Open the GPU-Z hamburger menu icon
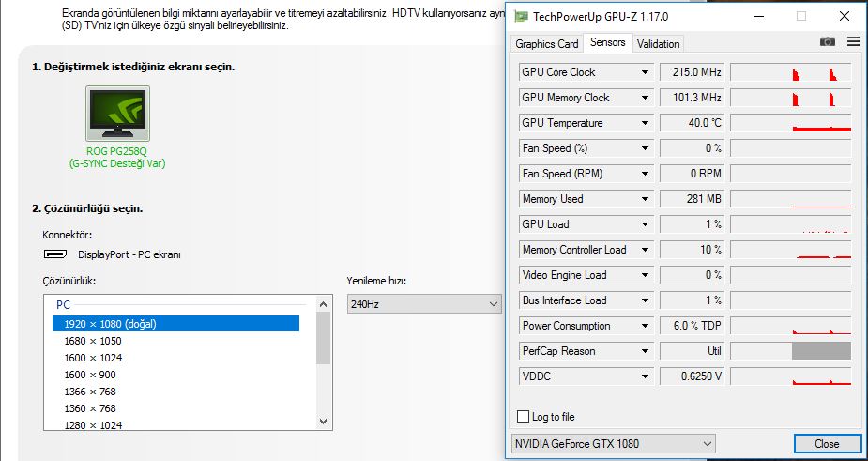868x461 pixels. point(853,41)
